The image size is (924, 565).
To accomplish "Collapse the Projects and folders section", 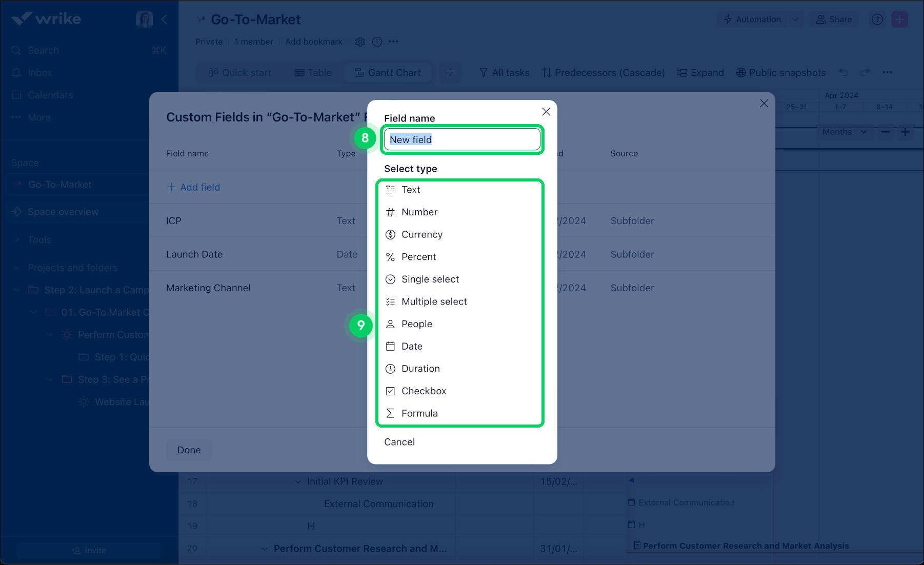I will coord(16,268).
